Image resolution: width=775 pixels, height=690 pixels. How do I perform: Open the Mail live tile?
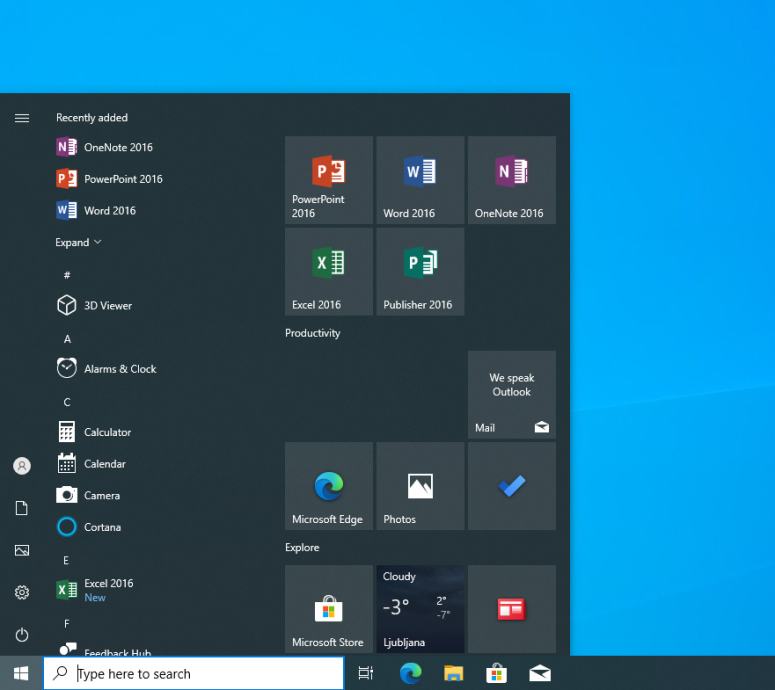click(511, 394)
